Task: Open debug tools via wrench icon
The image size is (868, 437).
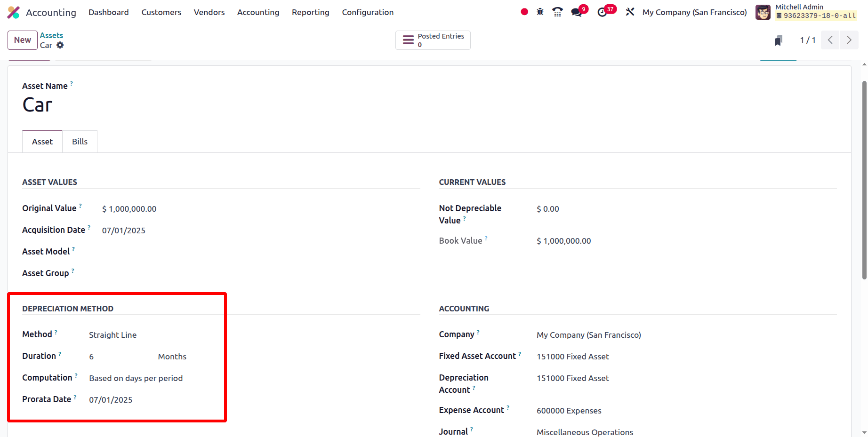Action: click(x=630, y=12)
